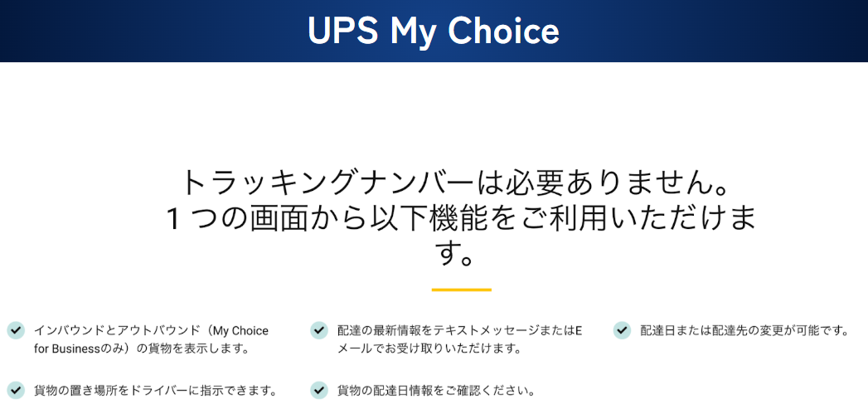Click the yellow divider line under heading
This screenshot has height=419, width=868.
coord(461,290)
